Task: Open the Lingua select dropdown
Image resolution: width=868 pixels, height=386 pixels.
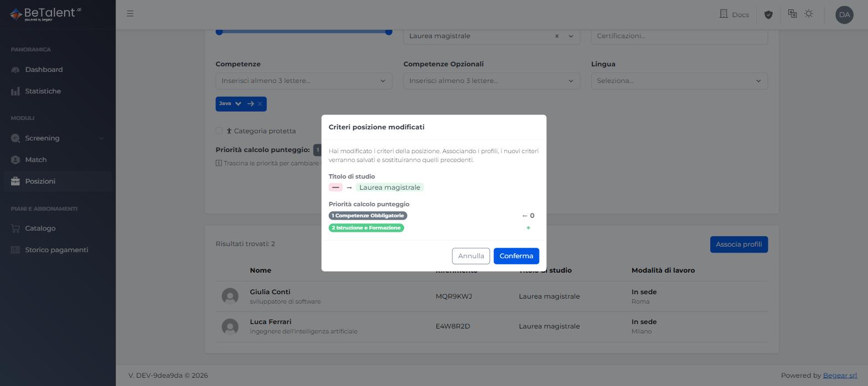Action: [x=679, y=81]
